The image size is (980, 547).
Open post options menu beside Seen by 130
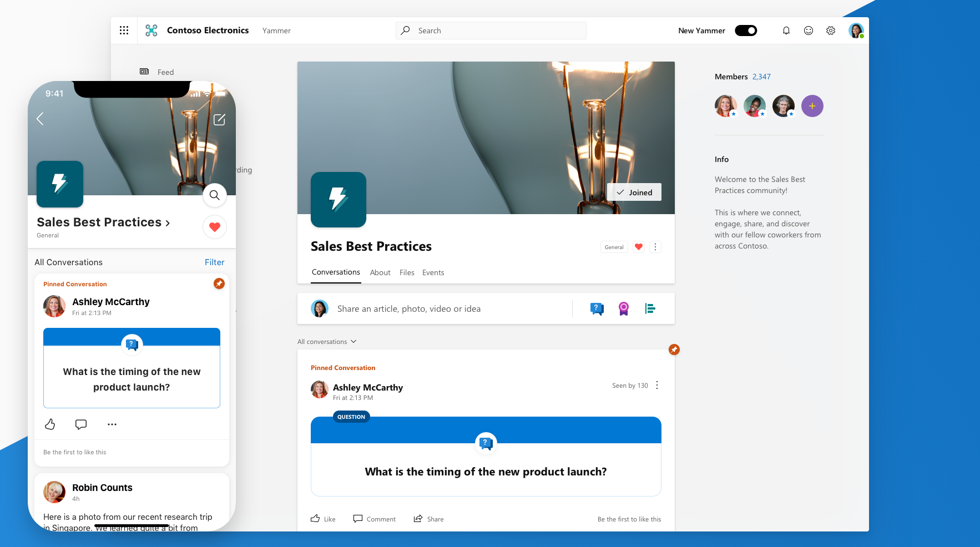[x=657, y=385]
